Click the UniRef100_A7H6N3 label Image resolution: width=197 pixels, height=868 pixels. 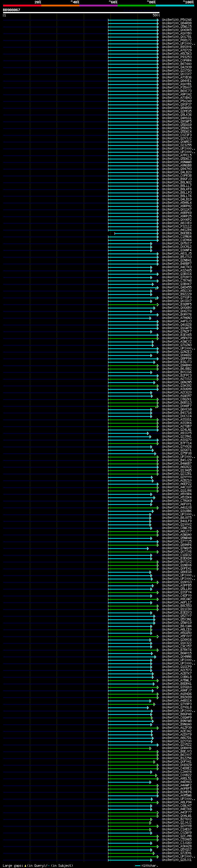(177, 318)
